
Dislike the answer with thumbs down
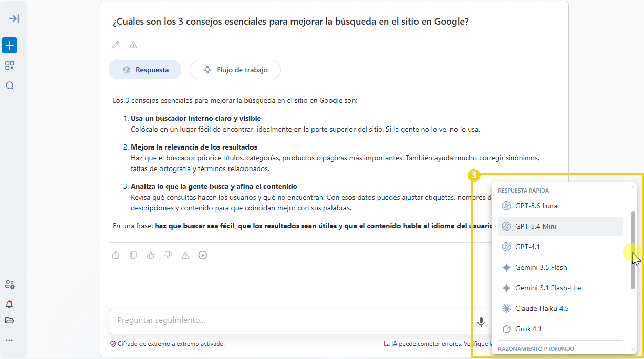tap(168, 255)
